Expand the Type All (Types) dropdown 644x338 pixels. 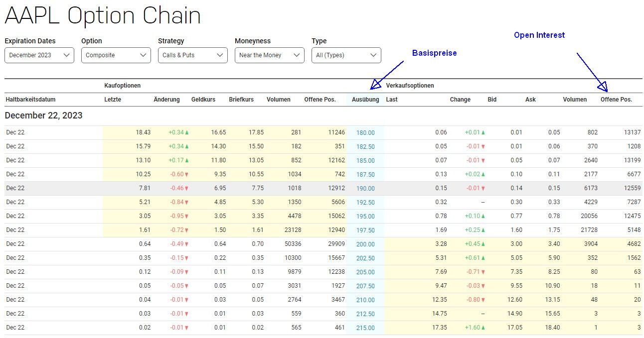[346, 55]
